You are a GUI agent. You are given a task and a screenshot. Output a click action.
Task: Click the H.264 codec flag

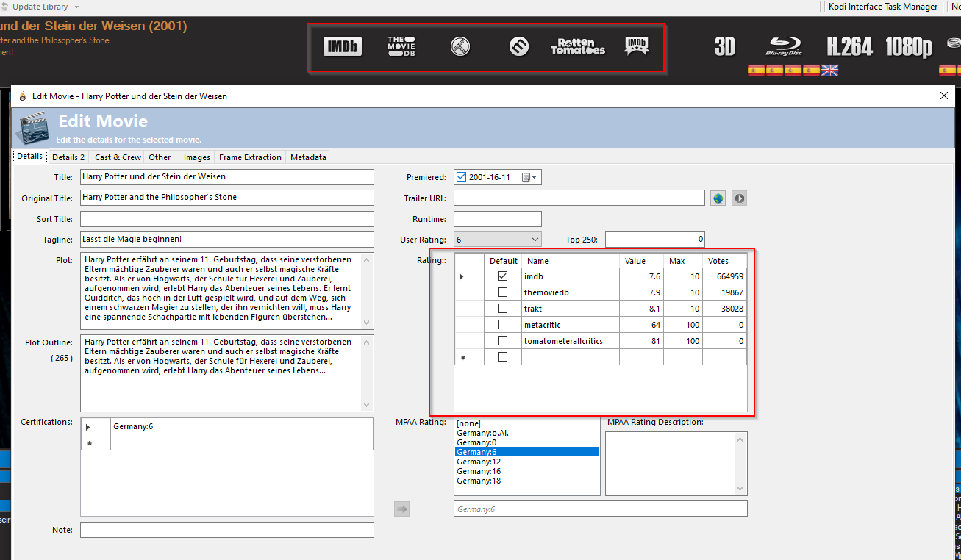click(x=849, y=47)
